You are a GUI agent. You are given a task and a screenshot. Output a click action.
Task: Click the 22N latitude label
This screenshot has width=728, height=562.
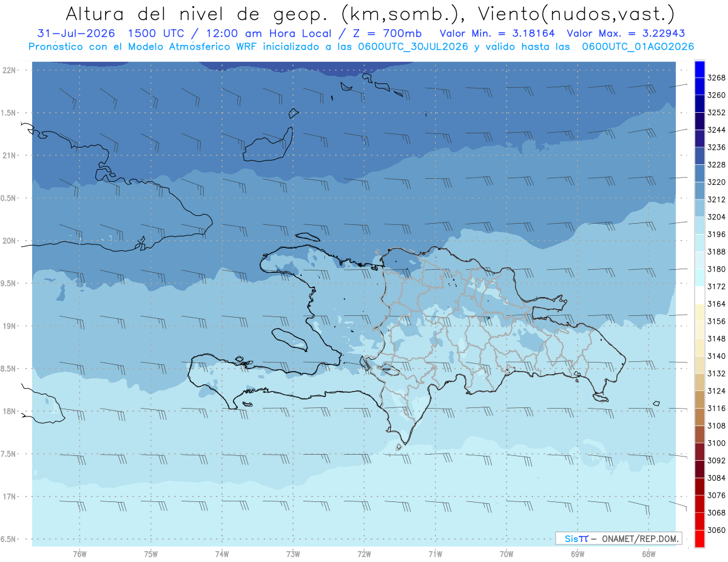9,70
